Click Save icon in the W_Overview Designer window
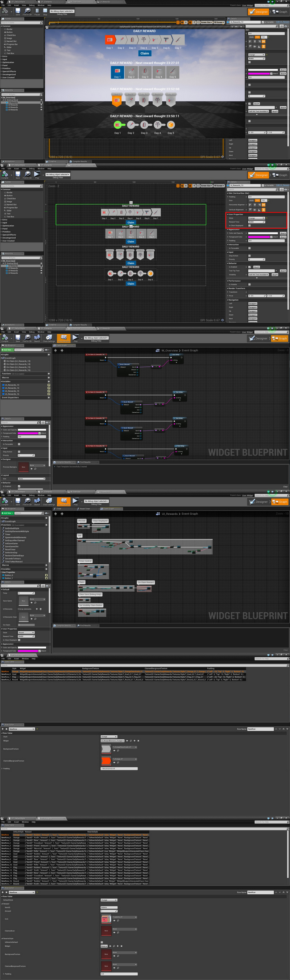290x980 pixels. [18, 174]
